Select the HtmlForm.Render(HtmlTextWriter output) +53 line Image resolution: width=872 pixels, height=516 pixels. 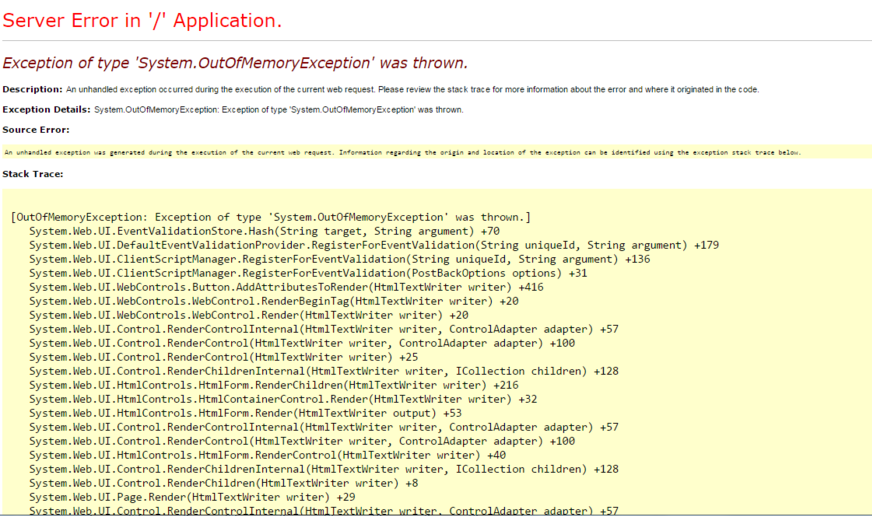point(245,413)
